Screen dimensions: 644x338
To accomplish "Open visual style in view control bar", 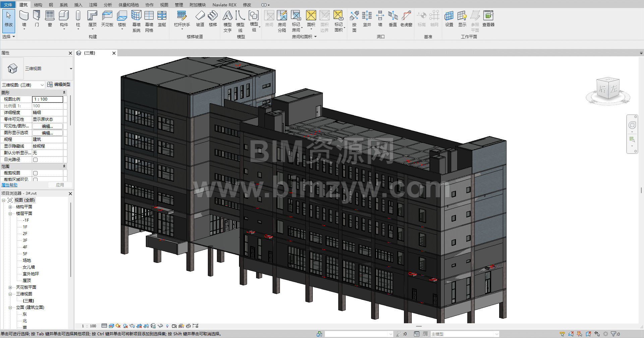I will (x=111, y=326).
